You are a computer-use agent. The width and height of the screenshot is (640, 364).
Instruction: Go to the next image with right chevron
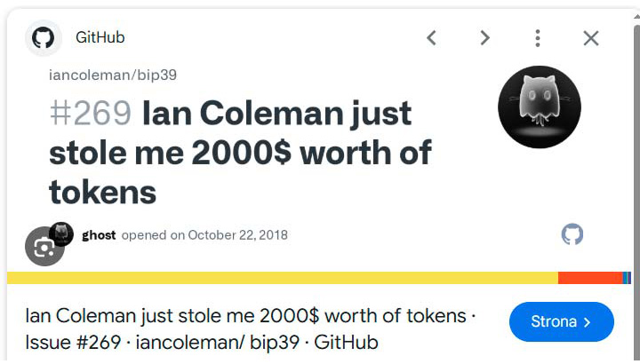(x=484, y=37)
